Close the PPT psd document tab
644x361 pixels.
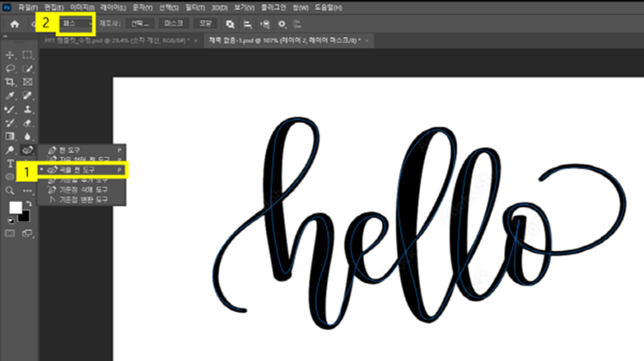[x=196, y=40]
